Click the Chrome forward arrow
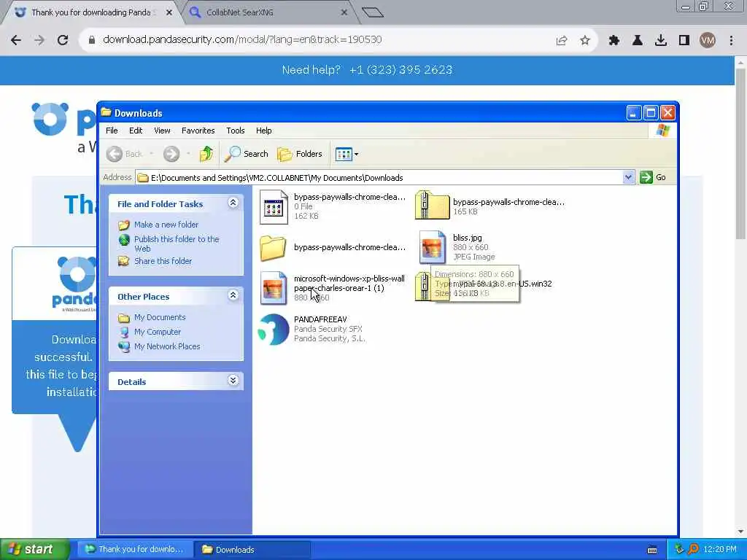Screen dimensions: 747x560 pos(39,40)
